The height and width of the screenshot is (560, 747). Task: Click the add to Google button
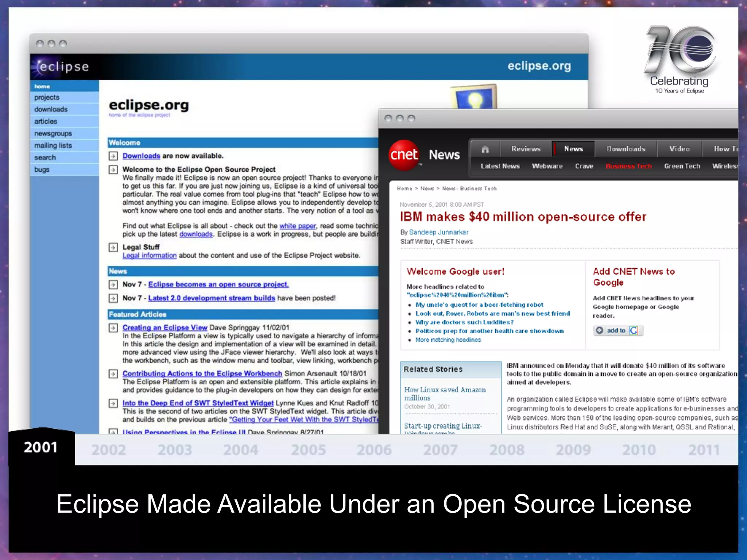tap(618, 330)
